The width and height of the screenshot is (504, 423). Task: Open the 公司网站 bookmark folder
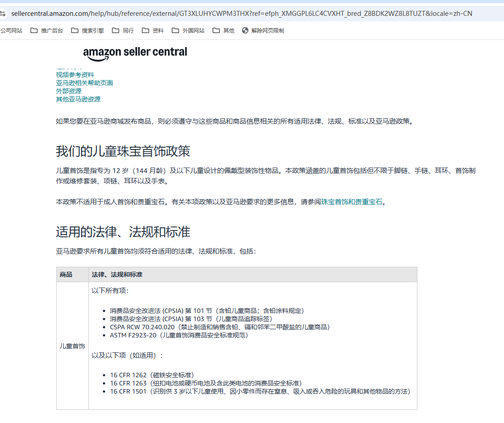coord(11,30)
